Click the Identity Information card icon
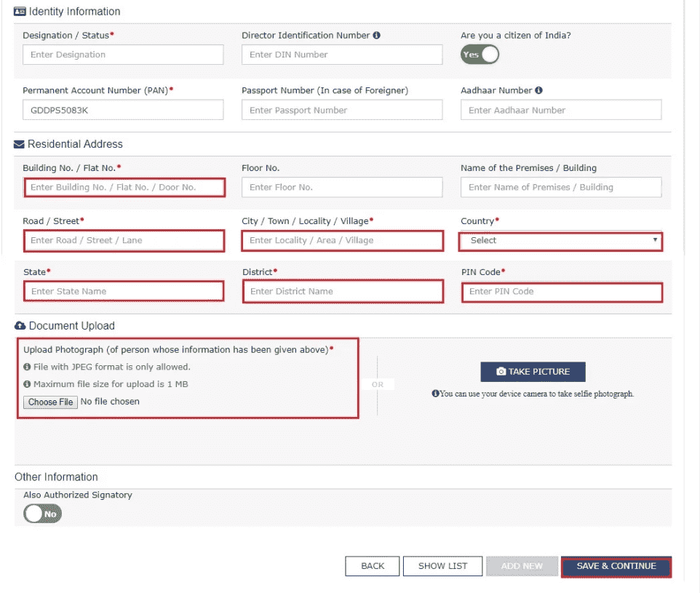The image size is (700, 593). click(x=20, y=12)
